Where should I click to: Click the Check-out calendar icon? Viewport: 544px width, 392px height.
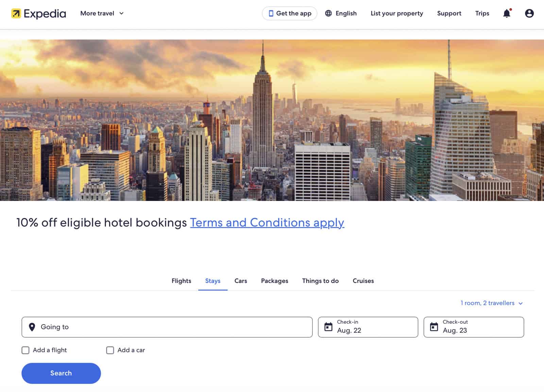pos(434,327)
